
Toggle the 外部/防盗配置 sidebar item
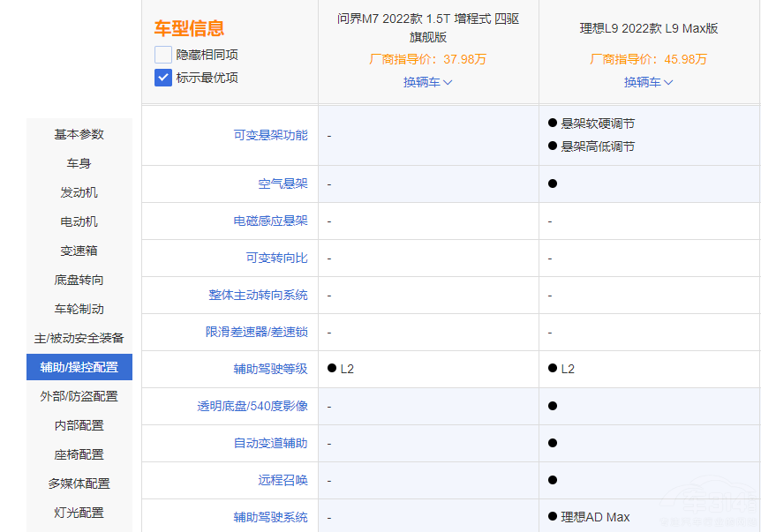[x=79, y=396]
